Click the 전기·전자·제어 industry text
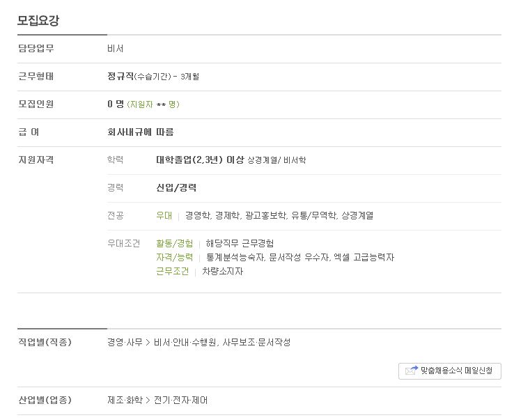The width and height of the screenshot is (530, 420). point(180,400)
